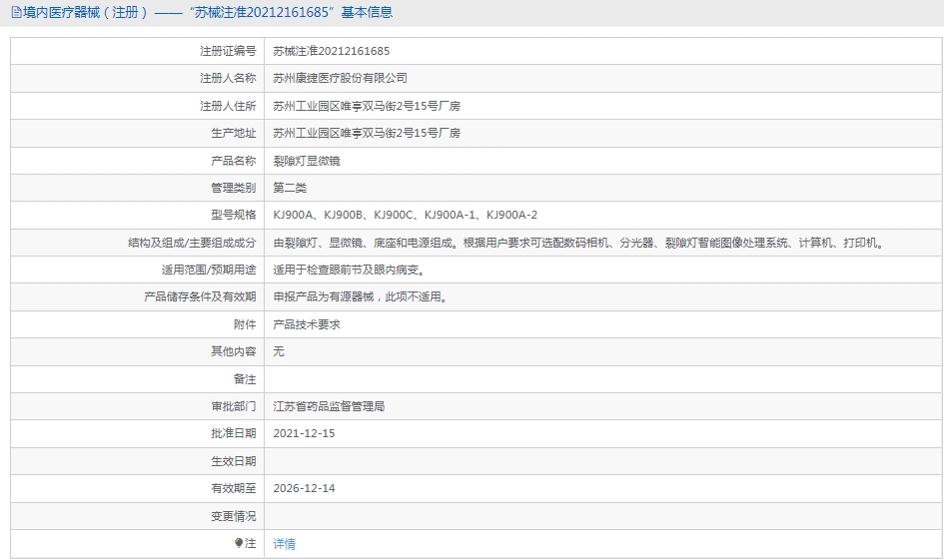944x560 pixels.
Task: Select approval date 2021-12-15
Action: tap(304, 433)
